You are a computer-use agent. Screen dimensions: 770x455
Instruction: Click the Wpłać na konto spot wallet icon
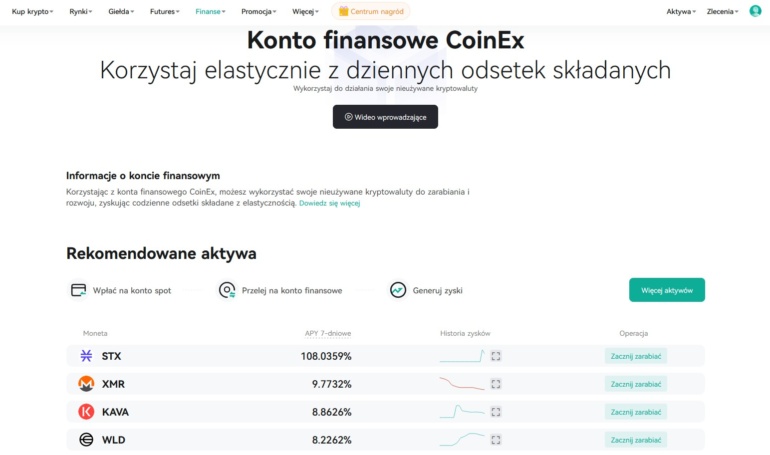pyautogui.click(x=78, y=290)
